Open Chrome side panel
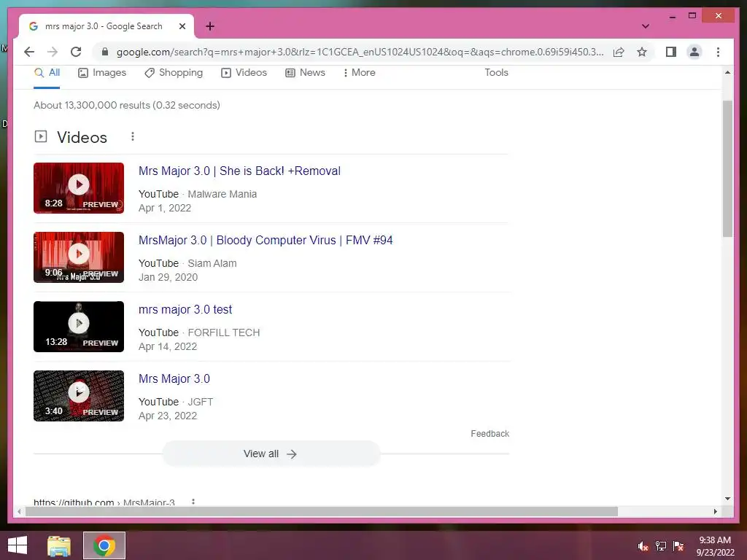The image size is (747, 560). pos(671,52)
